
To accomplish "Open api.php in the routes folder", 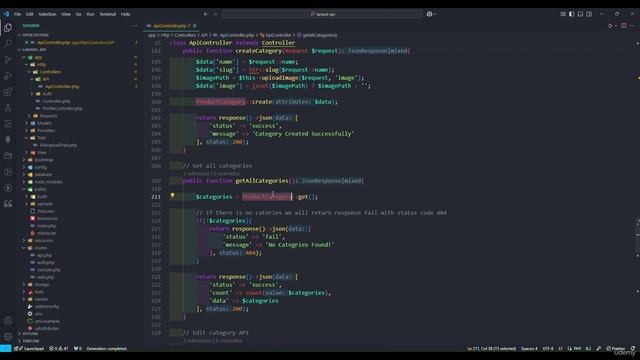I will pyautogui.click(x=44, y=255).
